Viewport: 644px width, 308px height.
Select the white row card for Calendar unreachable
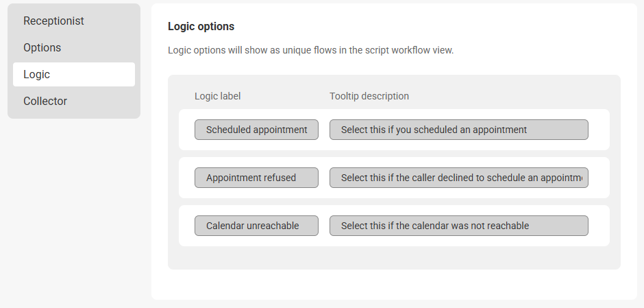599,226
